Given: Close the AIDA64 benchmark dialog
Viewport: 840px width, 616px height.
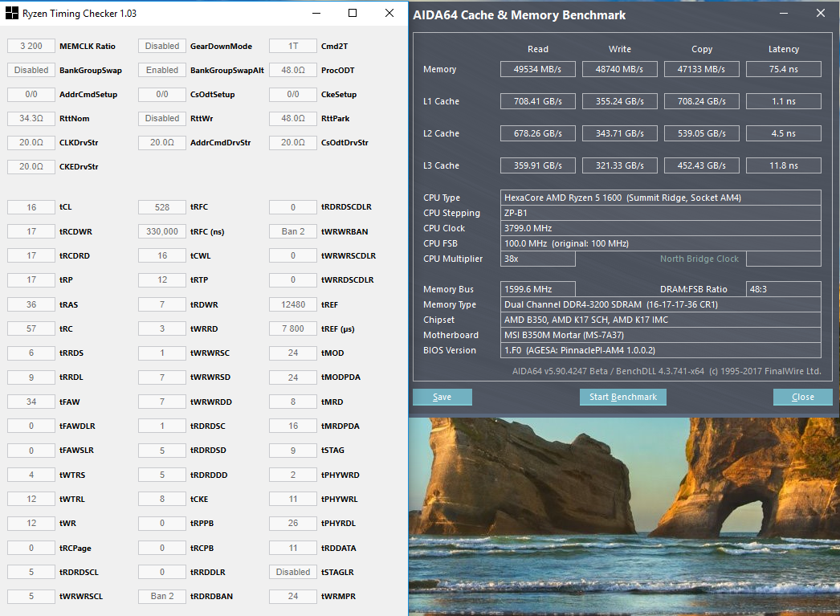Looking at the screenshot, I should coord(802,397).
